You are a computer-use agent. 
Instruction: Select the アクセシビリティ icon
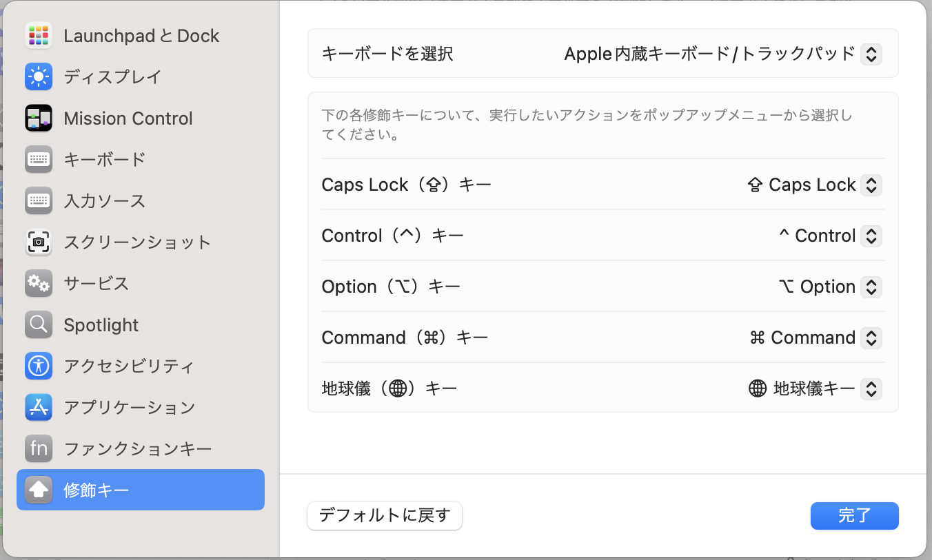pyautogui.click(x=39, y=366)
